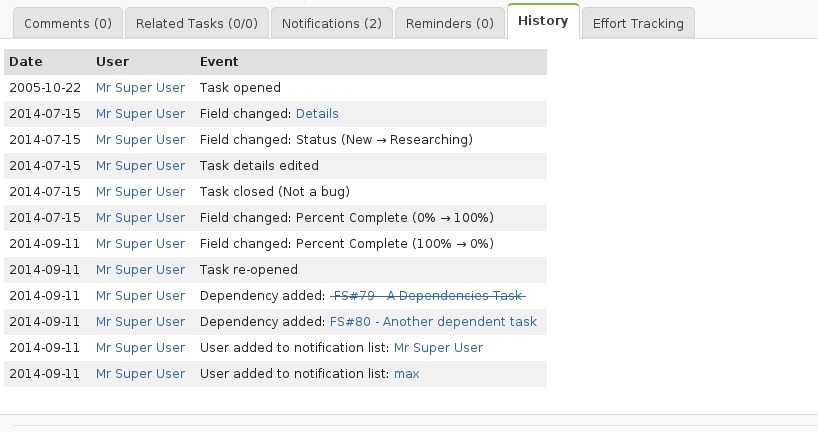Image resolution: width=818 pixels, height=432 pixels.
Task: Go to the Effort Tracking tab
Action: [x=638, y=23]
